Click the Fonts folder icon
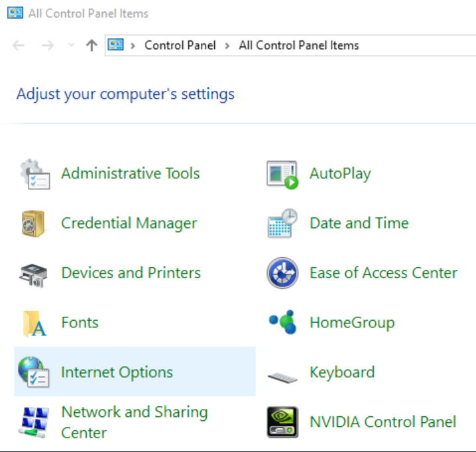 pos(33,323)
